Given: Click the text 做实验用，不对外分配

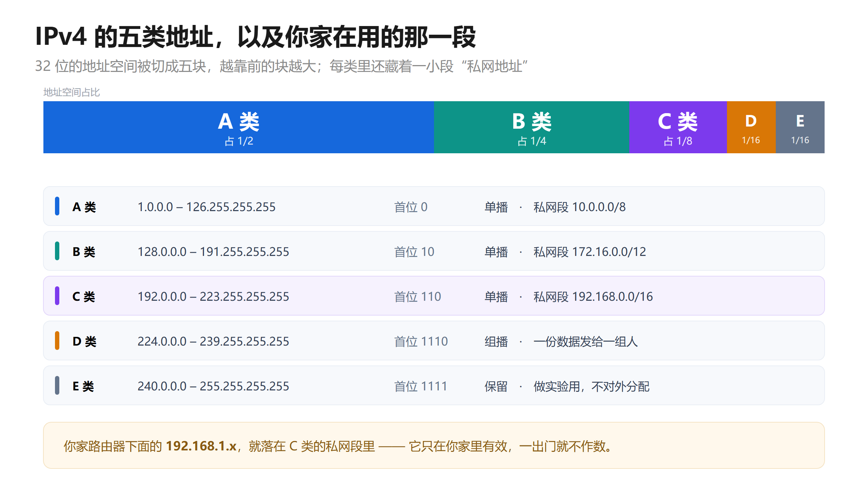Looking at the screenshot, I should [x=592, y=386].
